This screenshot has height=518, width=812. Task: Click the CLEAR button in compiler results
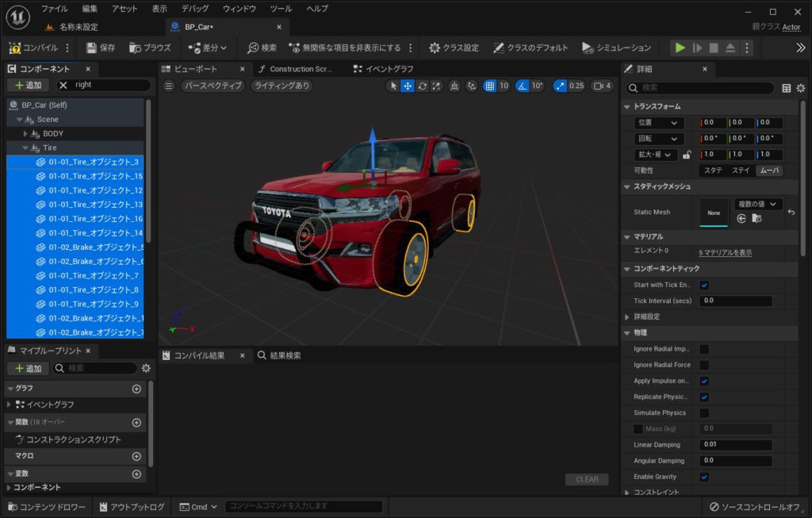tap(587, 480)
